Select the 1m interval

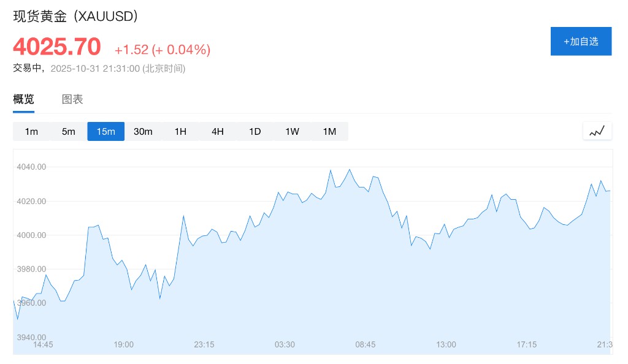(x=31, y=132)
